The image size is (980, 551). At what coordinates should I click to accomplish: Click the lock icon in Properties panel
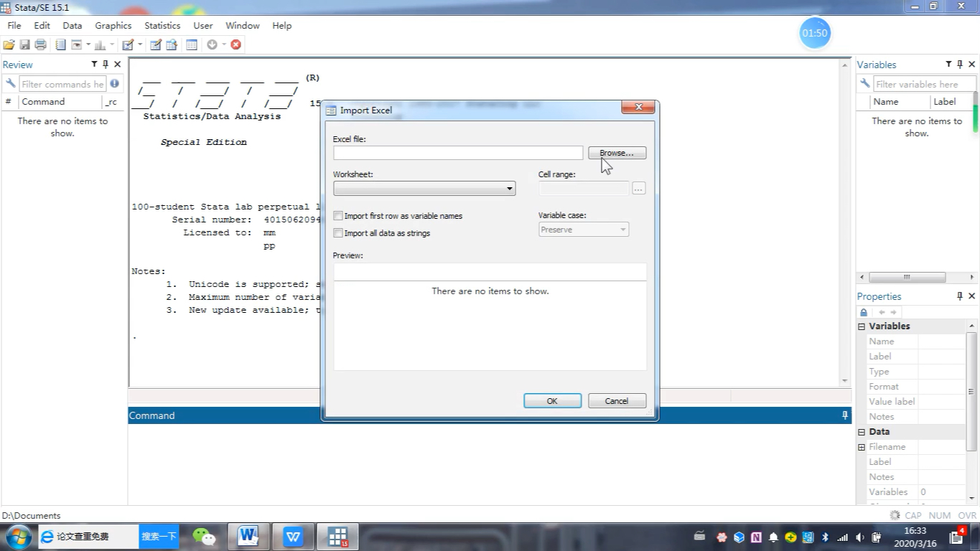864,312
